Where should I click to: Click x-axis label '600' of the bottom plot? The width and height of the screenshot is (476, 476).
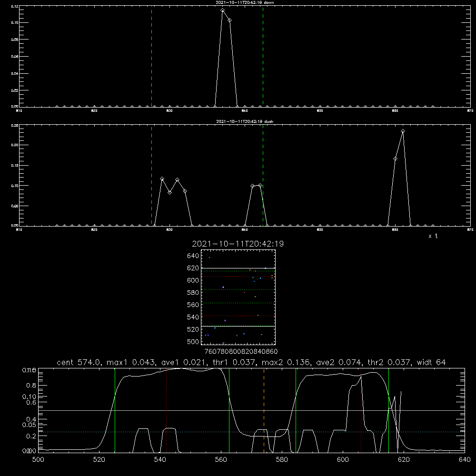click(x=343, y=460)
